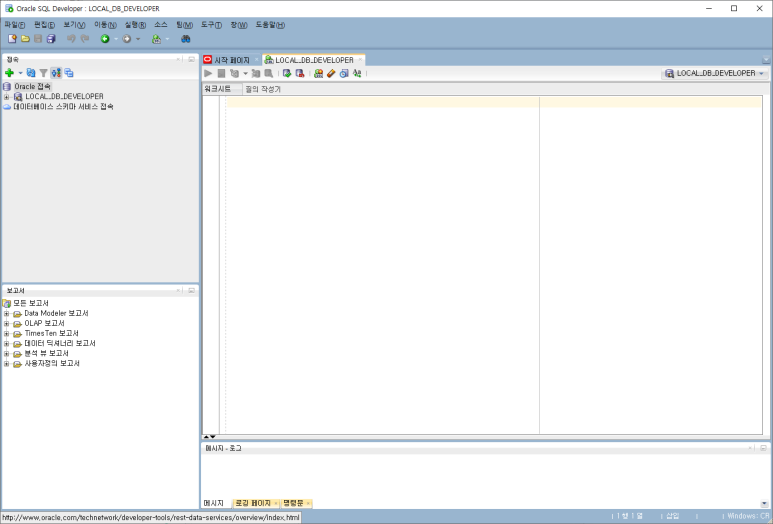Image resolution: width=773 pixels, height=524 pixels.
Task: Click the New file icon in main toolbar
Action: click(12, 38)
